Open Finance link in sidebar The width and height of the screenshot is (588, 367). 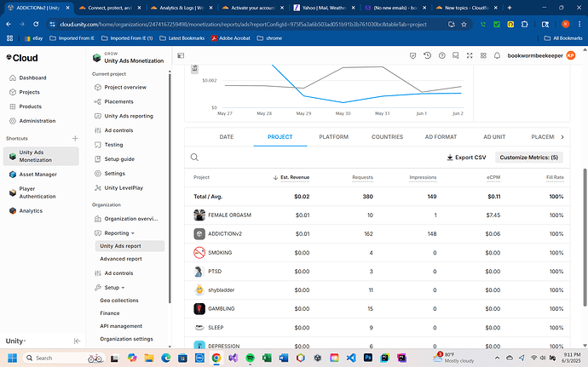click(x=109, y=313)
